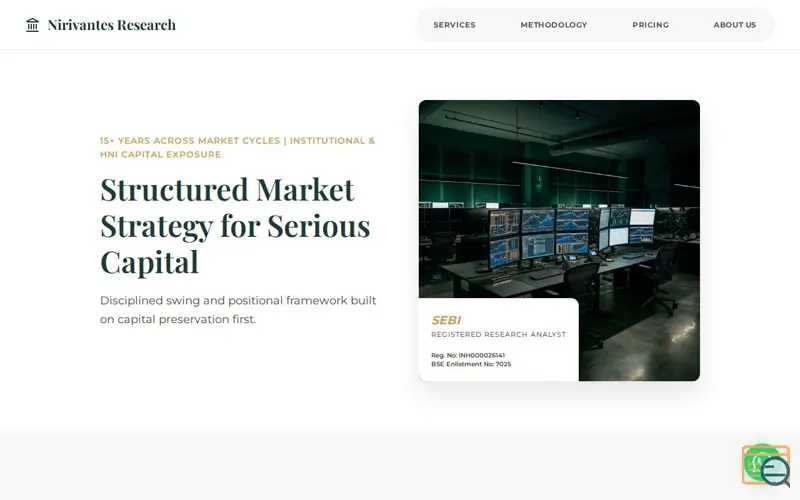Click the "Structured Market Strategy for Serious Capital" heading
Image resolution: width=800 pixels, height=500 pixels.
click(x=235, y=226)
